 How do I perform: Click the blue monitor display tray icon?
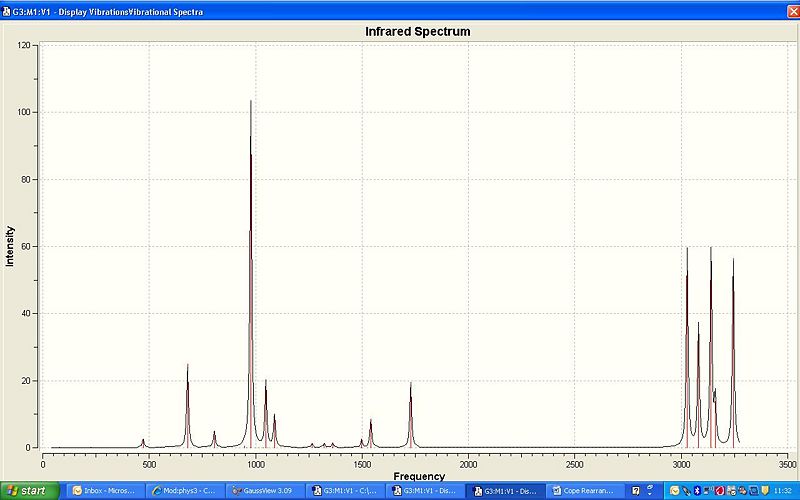click(x=754, y=491)
